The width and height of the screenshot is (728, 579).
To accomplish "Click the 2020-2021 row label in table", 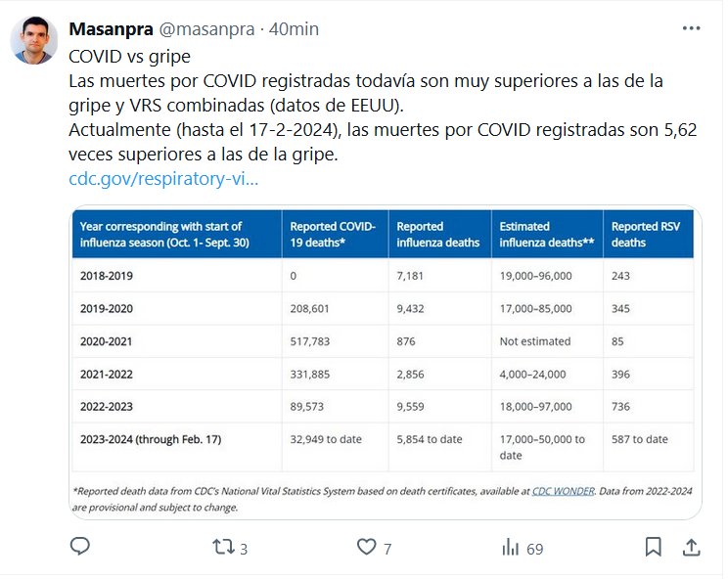I will pos(107,341).
